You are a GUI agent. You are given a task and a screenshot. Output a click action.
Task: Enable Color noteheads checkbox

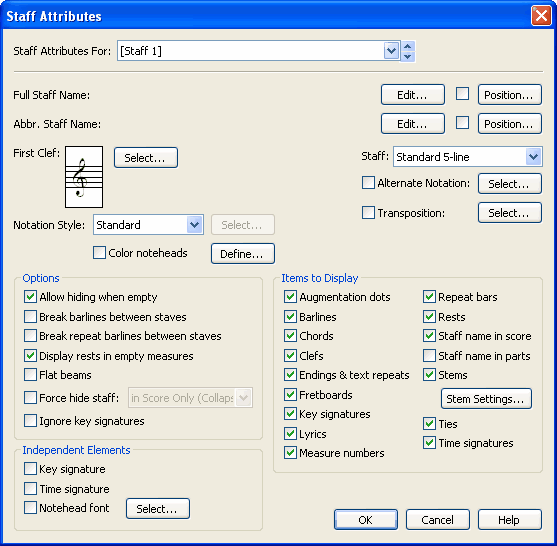click(99, 253)
